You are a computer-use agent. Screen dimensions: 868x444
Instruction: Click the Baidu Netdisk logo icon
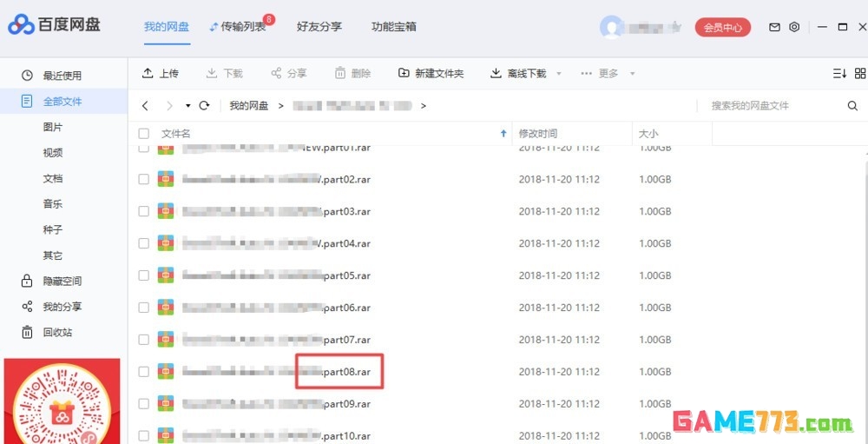click(x=21, y=25)
